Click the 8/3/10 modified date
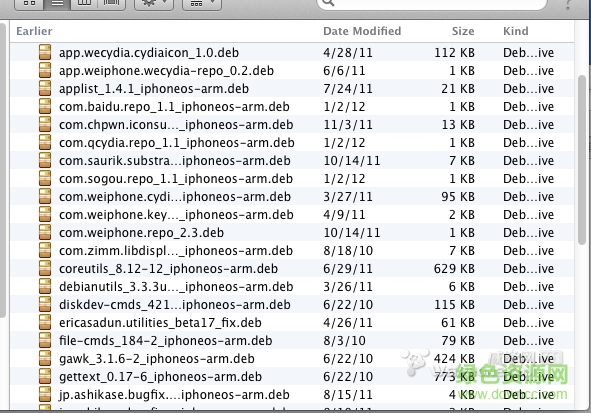This screenshot has width=591, height=413. pos(344,341)
